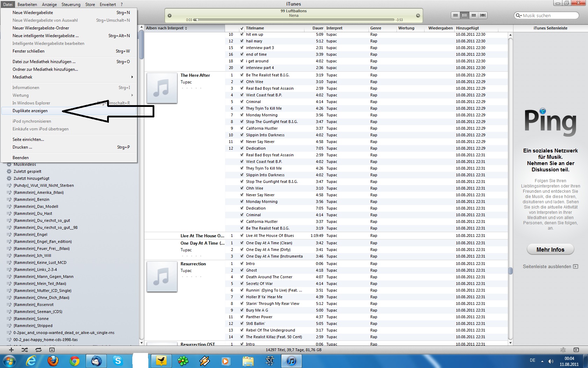Switch to grid view
Image resolution: width=588 pixels, height=368 pixels.
[x=474, y=15]
